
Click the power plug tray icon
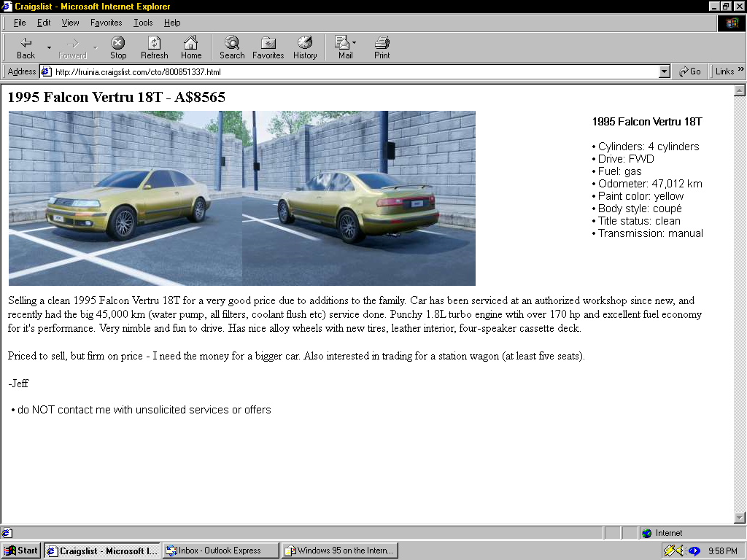pos(670,551)
